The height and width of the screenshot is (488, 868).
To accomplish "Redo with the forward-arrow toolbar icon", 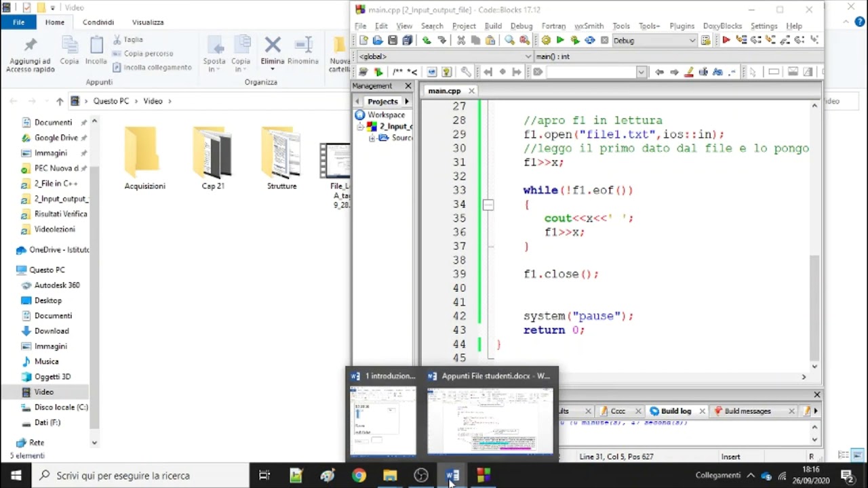I will pos(441,41).
